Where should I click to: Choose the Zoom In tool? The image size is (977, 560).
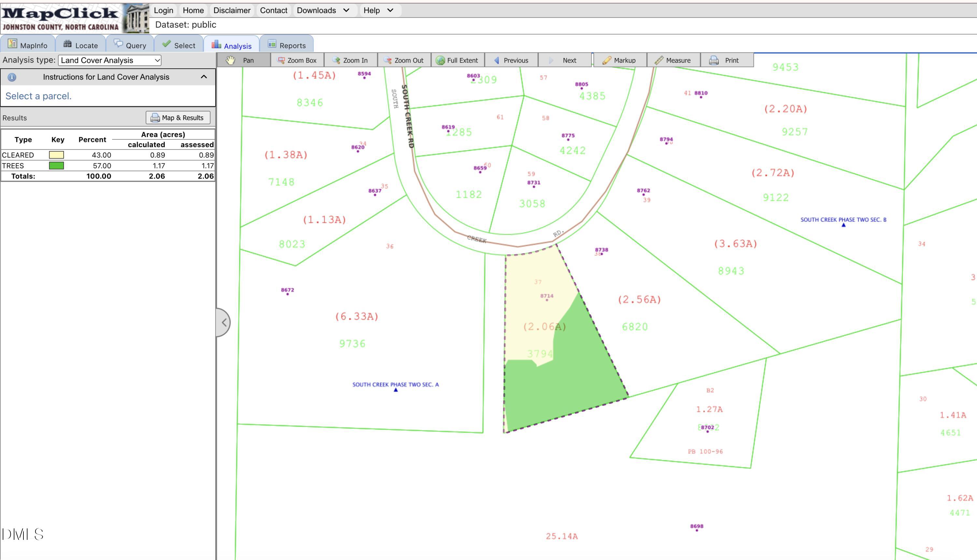pos(350,60)
